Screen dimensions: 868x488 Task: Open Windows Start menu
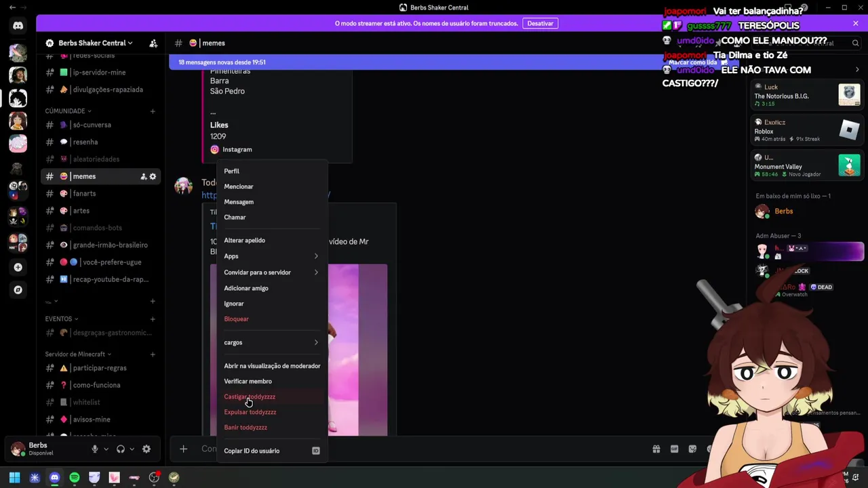click(x=15, y=477)
